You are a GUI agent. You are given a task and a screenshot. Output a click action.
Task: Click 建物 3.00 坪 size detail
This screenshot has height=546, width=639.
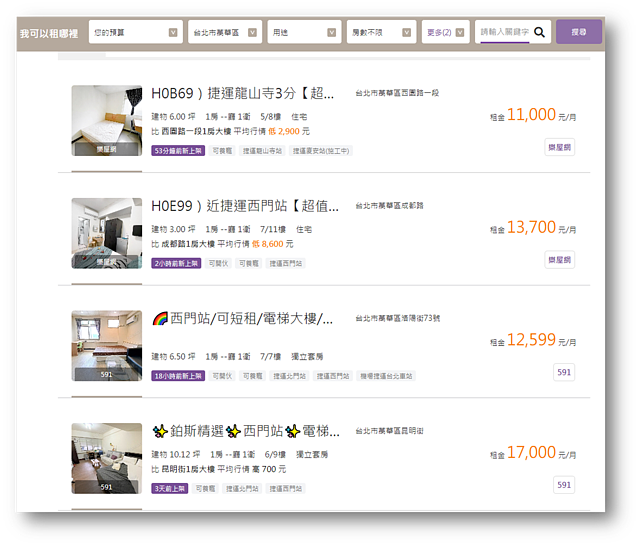173,229
